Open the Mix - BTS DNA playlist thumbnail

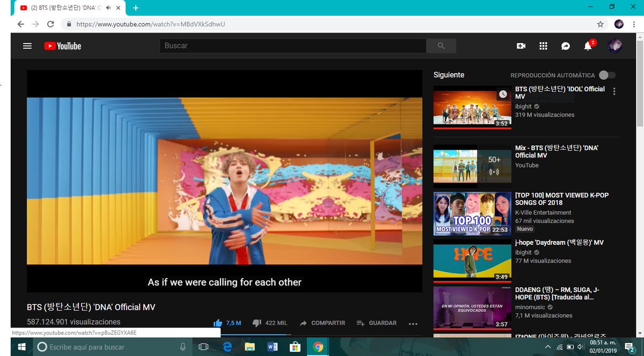(x=472, y=166)
